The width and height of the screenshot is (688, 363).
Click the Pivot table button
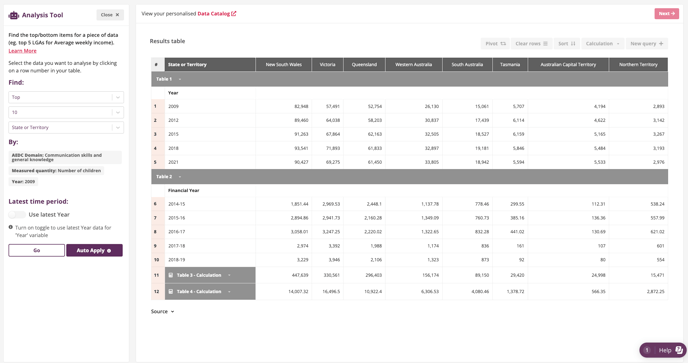tap(495, 43)
